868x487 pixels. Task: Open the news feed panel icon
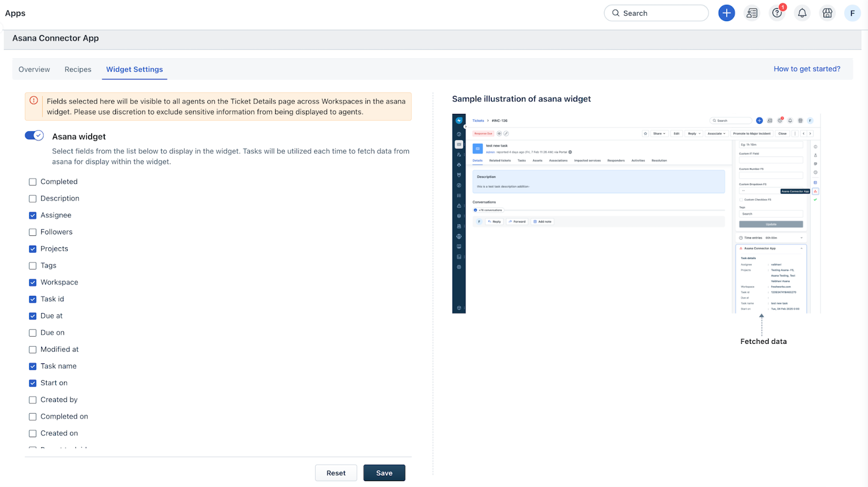[752, 13]
